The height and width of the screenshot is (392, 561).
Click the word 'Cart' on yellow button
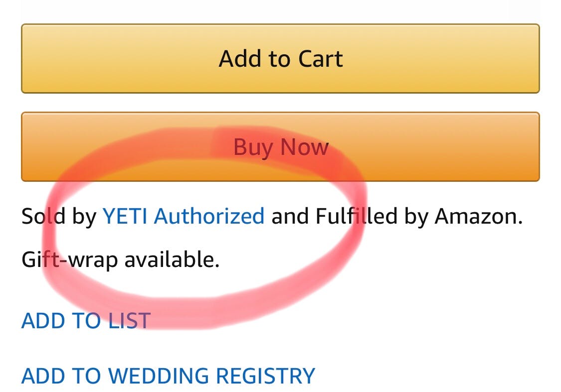point(320,59)
